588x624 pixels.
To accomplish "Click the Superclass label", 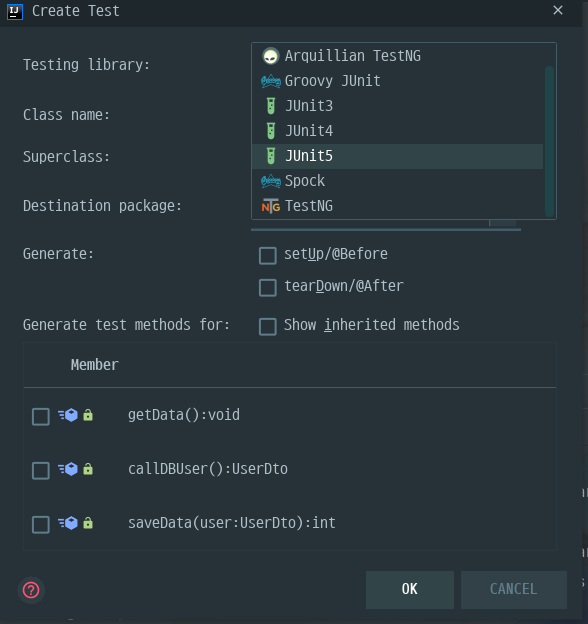I will [x=66, y=157].
